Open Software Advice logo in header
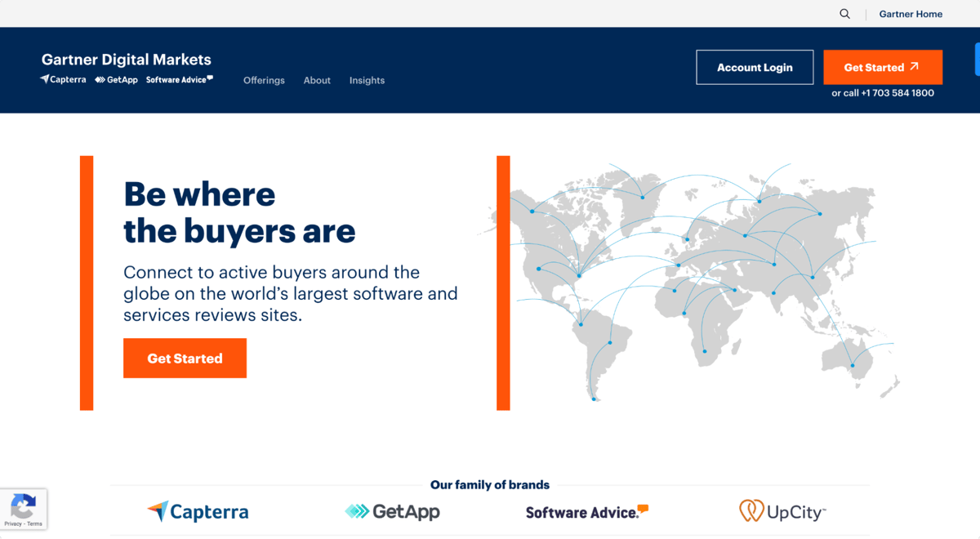 (x=180, y=80)
